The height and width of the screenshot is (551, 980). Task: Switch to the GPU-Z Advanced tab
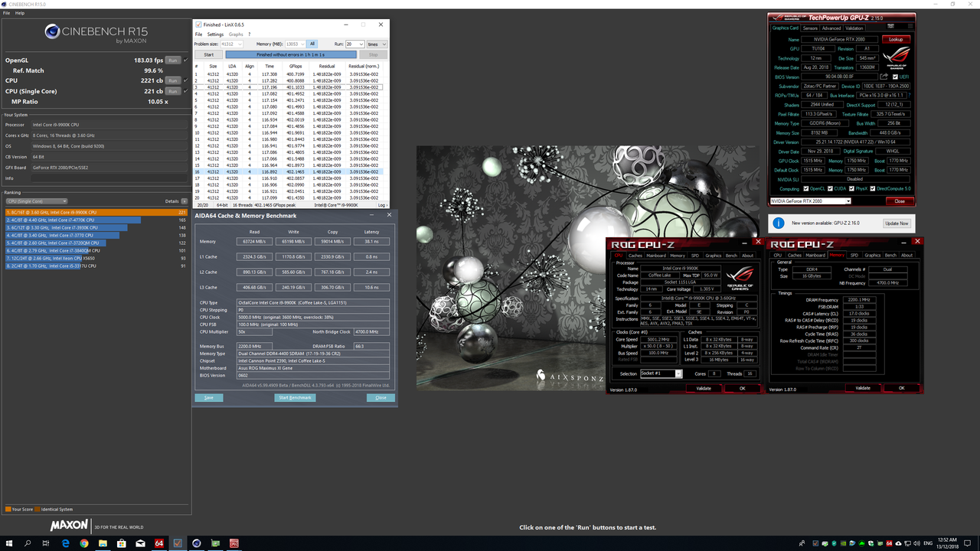831,28
